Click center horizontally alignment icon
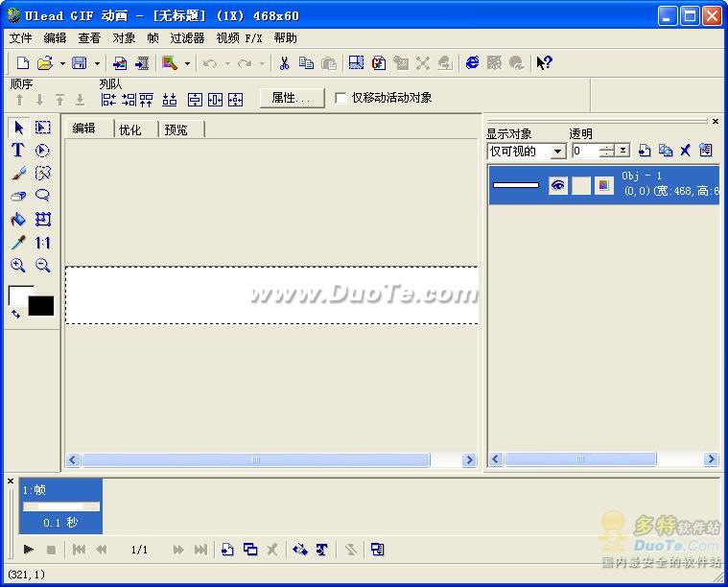 215,100
